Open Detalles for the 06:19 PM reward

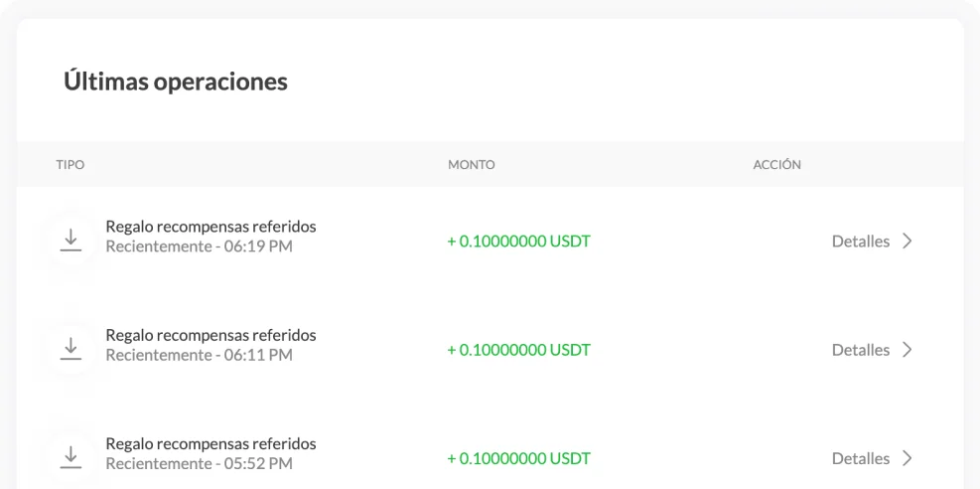point(860,242)
